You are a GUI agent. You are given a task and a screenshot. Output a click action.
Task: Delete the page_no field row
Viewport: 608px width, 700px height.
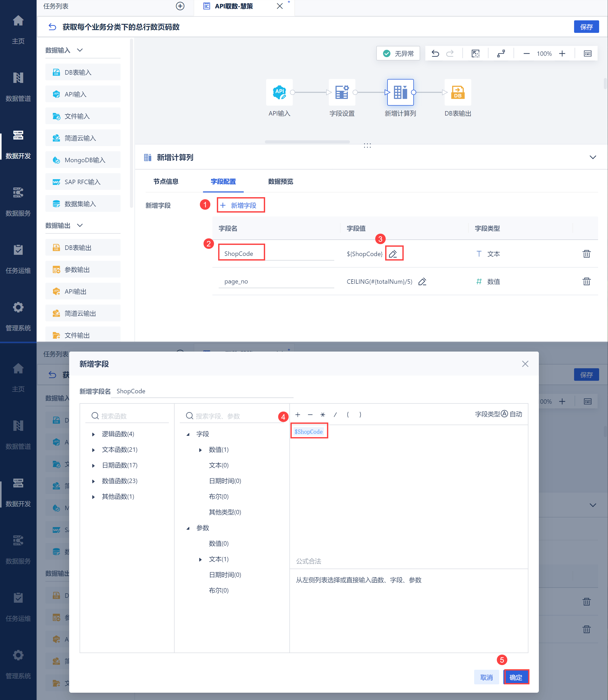[586, 281]
